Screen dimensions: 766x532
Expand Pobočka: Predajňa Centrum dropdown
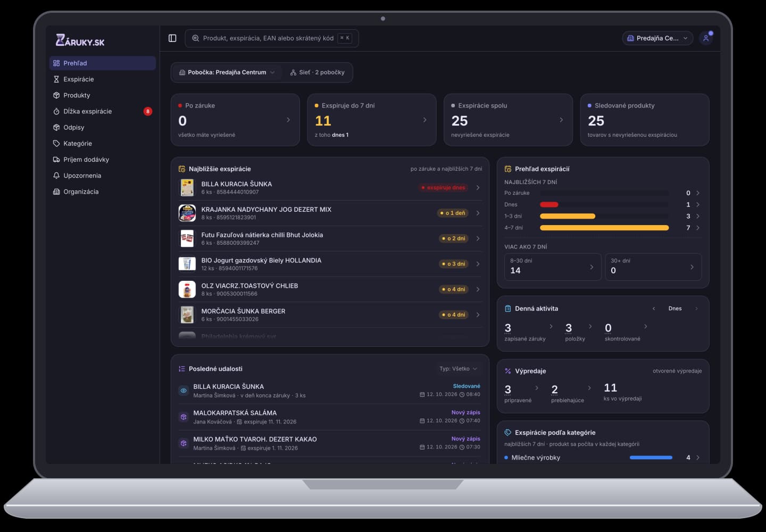pyautogui.click(x=227, y=72)
